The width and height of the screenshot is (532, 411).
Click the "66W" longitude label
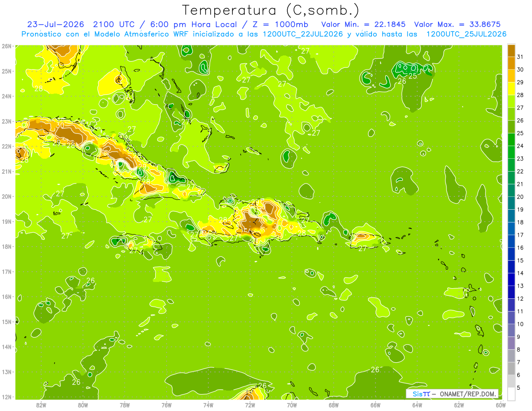coord(376,404)
